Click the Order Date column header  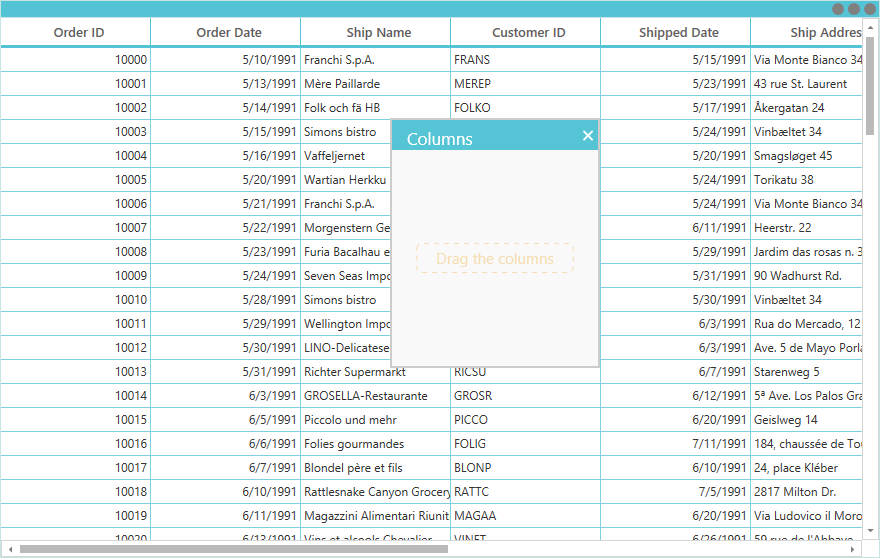(228, 32)
